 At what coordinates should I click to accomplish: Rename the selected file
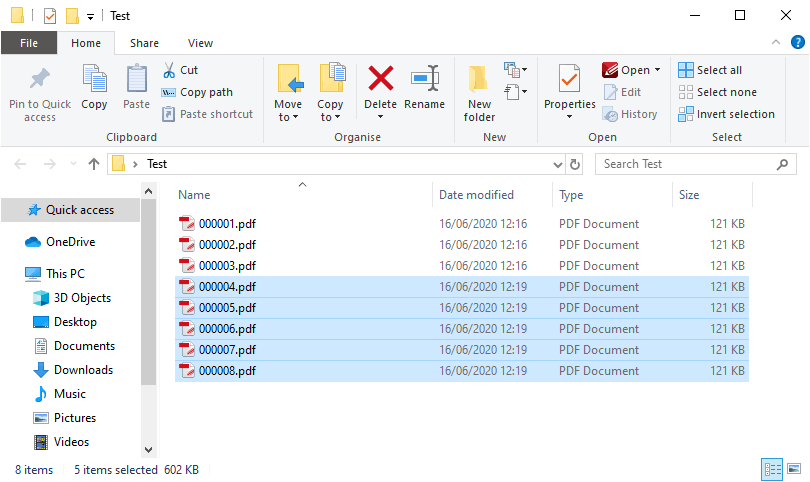[x=425, y=87]
